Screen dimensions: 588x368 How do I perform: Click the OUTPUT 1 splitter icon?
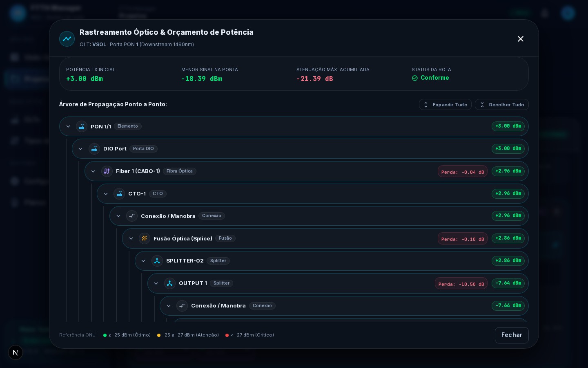coord(170,283)
